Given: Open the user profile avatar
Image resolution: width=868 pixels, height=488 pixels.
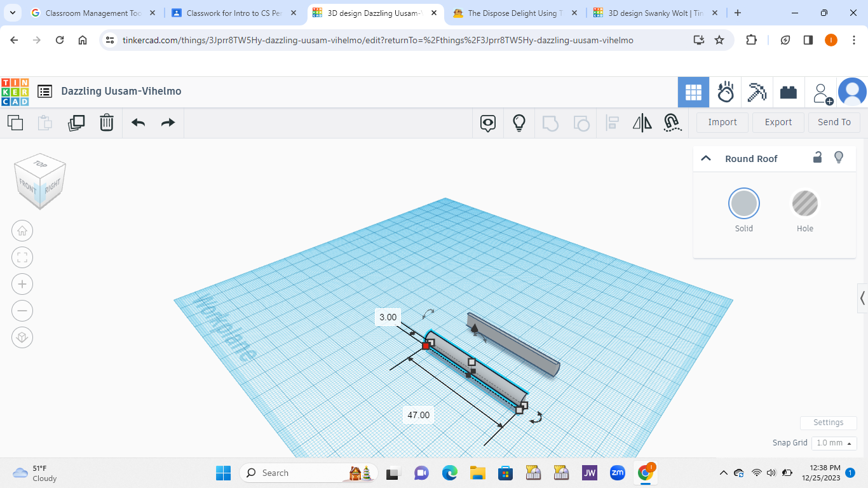Looking at the screenshot, I should (x=852, y=92).
